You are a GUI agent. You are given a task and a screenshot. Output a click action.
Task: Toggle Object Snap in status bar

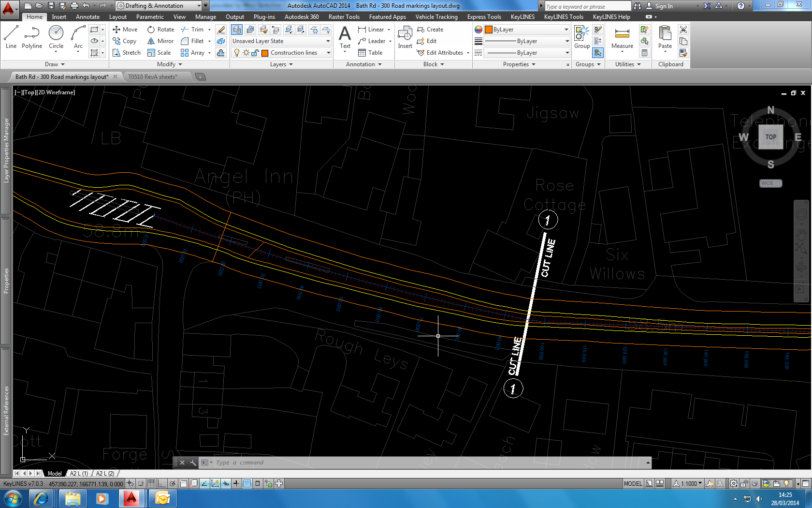click(x=183, y=483)
